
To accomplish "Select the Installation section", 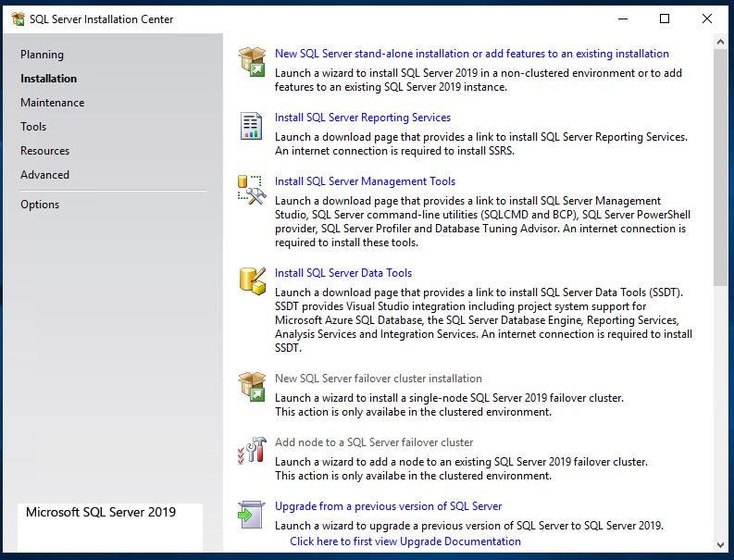I will (x=49, y=78).
